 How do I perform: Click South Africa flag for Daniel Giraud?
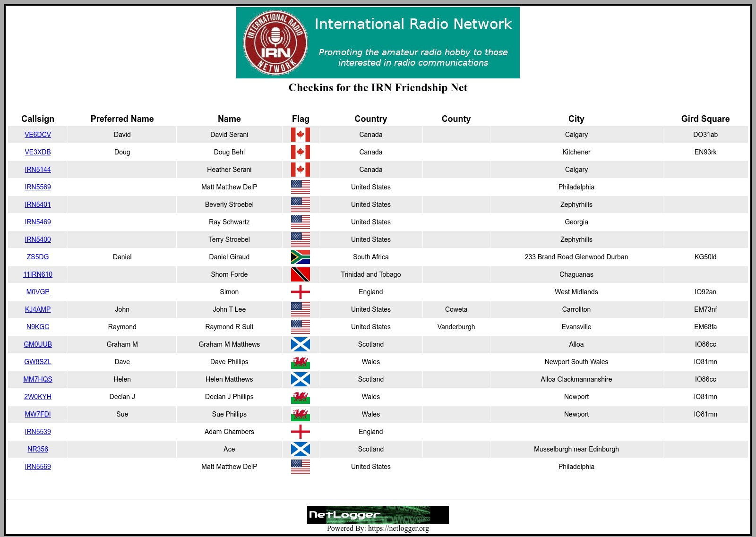coord(300,257)
